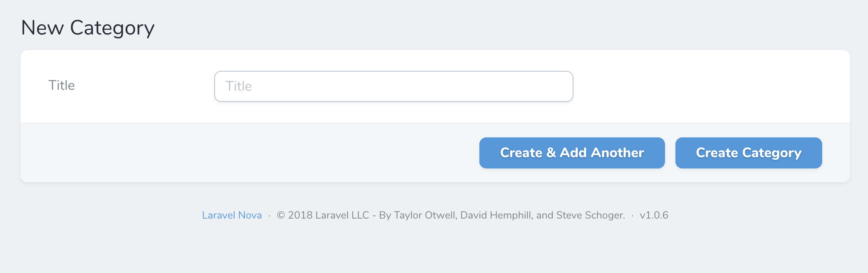Click the version number v1.0.6 text
The width and height of the screenshot is (868, 273).
click(x=654, y=215)
